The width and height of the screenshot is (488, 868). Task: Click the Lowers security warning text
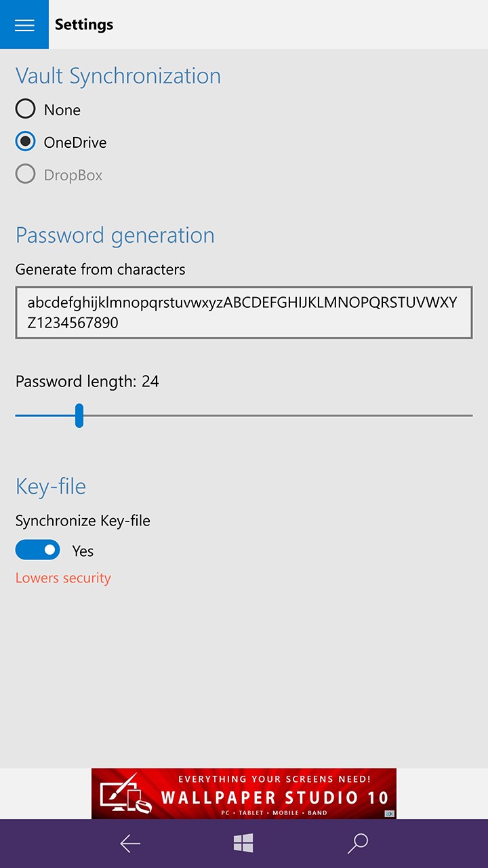pyautogui.click(x=62, y=577)
